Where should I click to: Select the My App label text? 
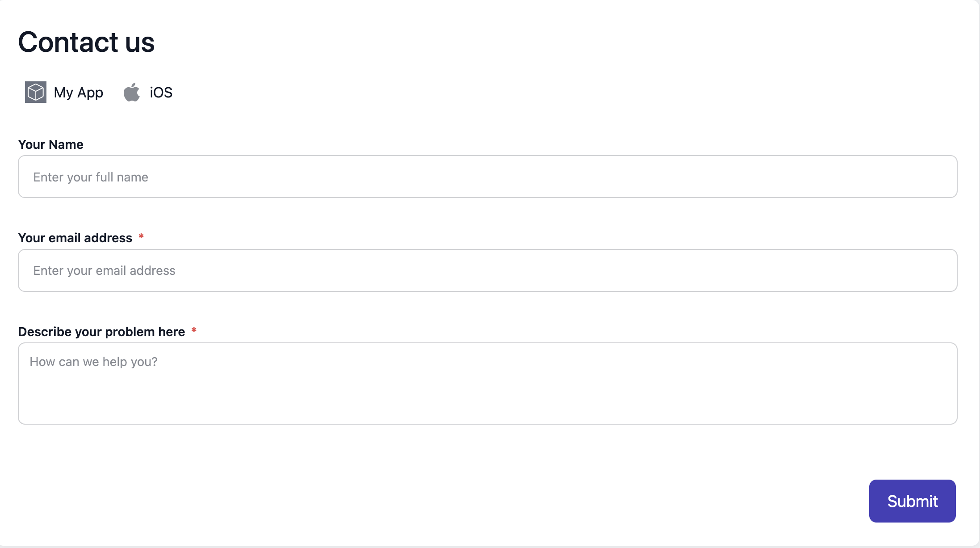(x=79, y=93)
